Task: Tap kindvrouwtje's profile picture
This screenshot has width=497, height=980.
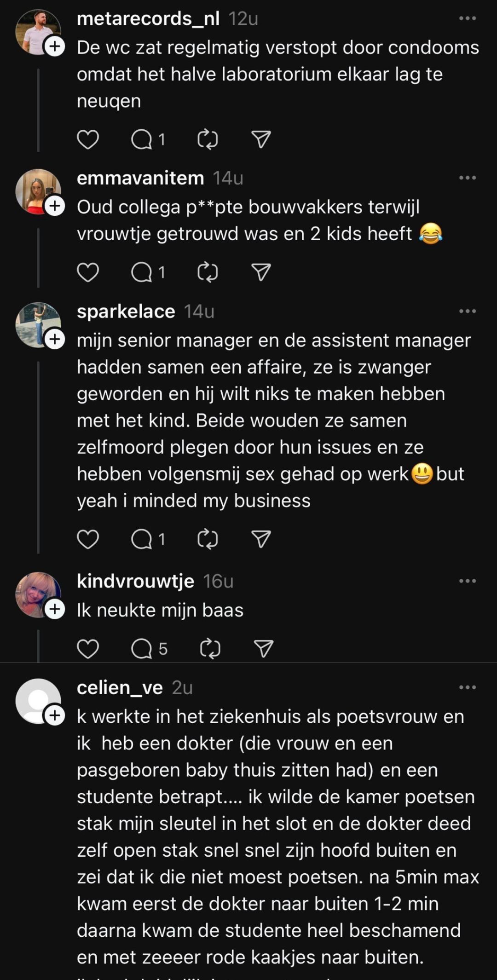Action: (x=38, y=594)
